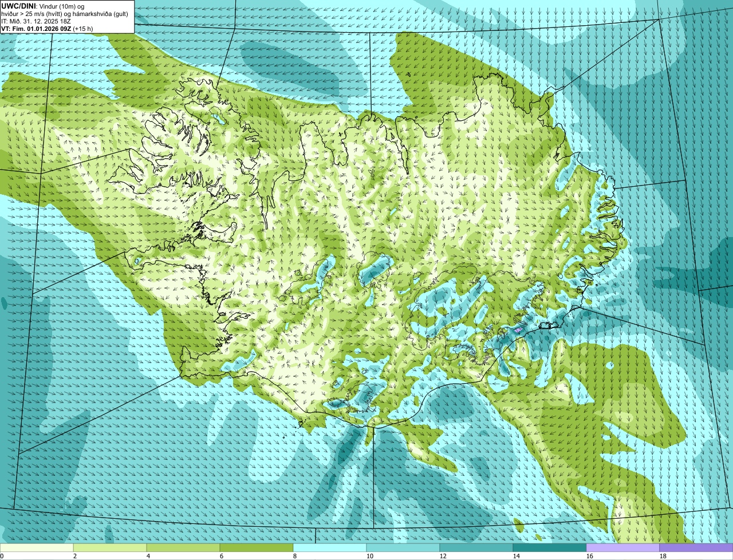Click the pale cyan 8–10 m/s legend swatch

(x=330, y=547)
